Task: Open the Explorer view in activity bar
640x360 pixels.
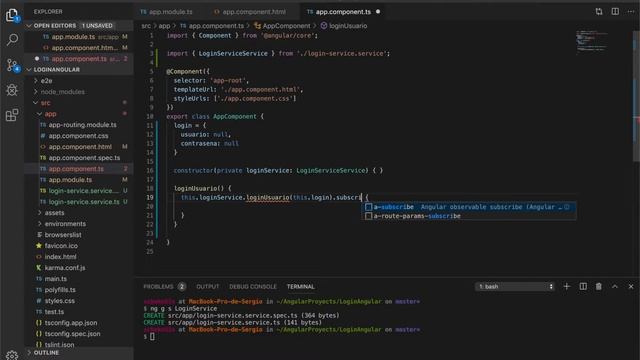Action: 12,16
